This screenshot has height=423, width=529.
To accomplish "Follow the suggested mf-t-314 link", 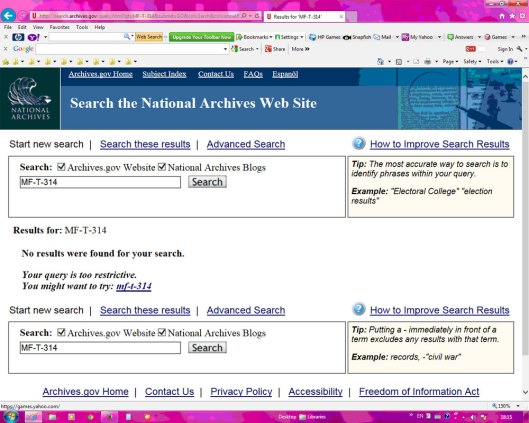I will [x=134, y=286].
